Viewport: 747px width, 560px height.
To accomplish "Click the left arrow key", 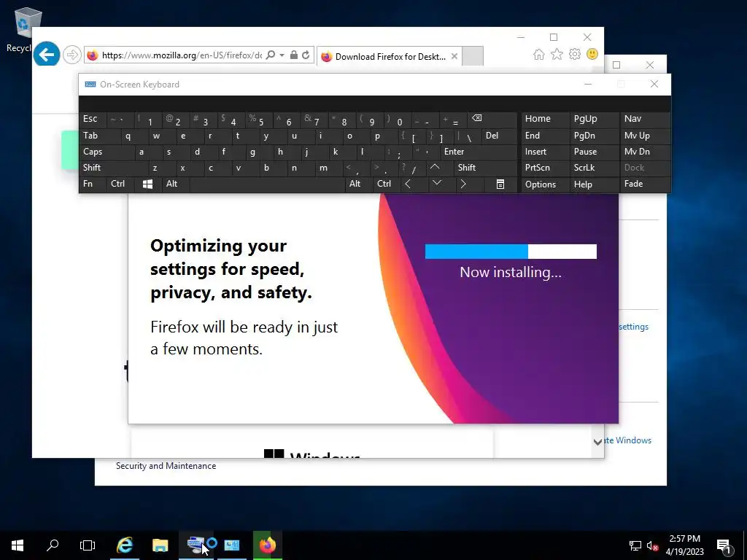I will coord(414,184).
